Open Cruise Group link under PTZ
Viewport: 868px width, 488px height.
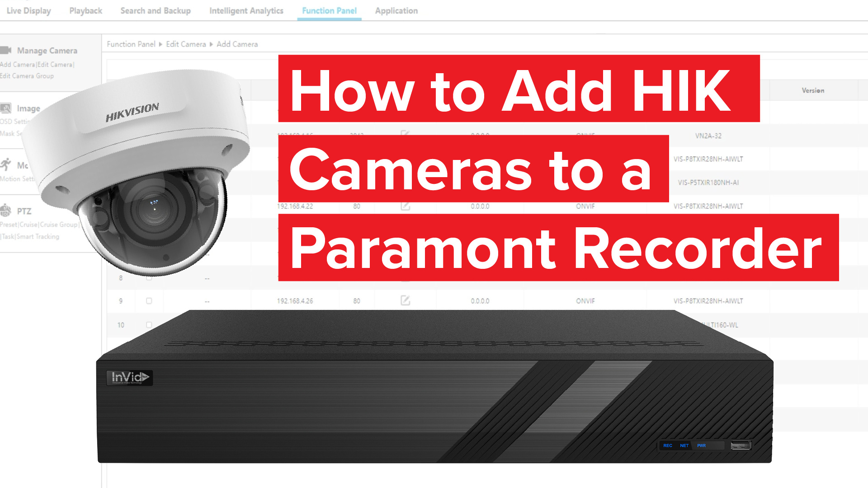pyautogui.click(x=59, y=225)
